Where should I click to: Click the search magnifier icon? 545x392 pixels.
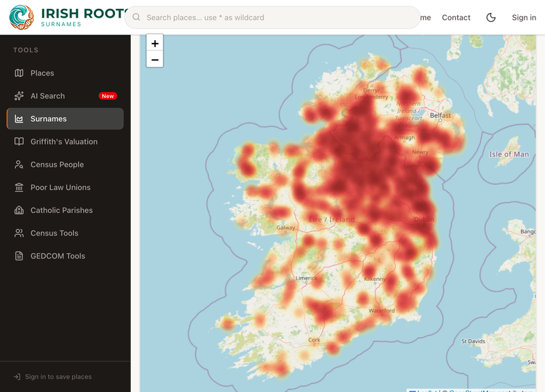pos(136,18)
